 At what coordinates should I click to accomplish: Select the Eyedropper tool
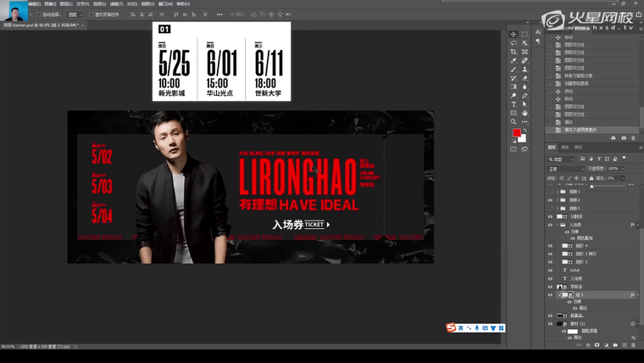pyautogui.click(x=514, y=61)
